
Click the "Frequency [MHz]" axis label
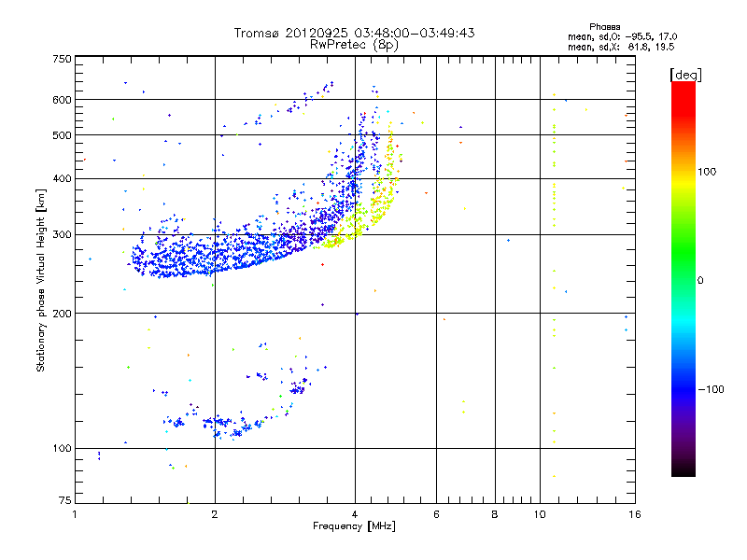point(354,526)
